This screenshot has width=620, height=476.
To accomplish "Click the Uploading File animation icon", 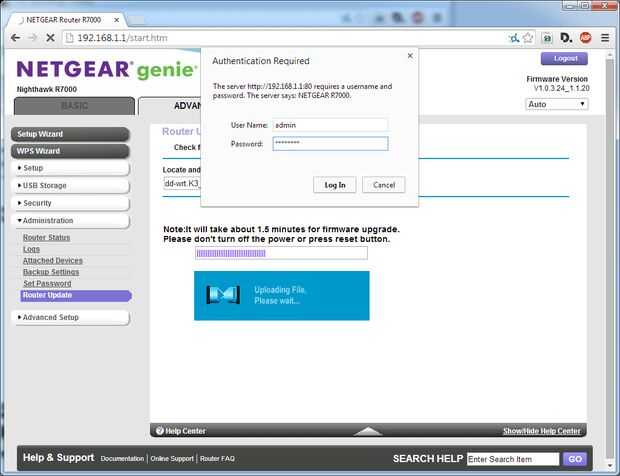I will click(223, 295).
